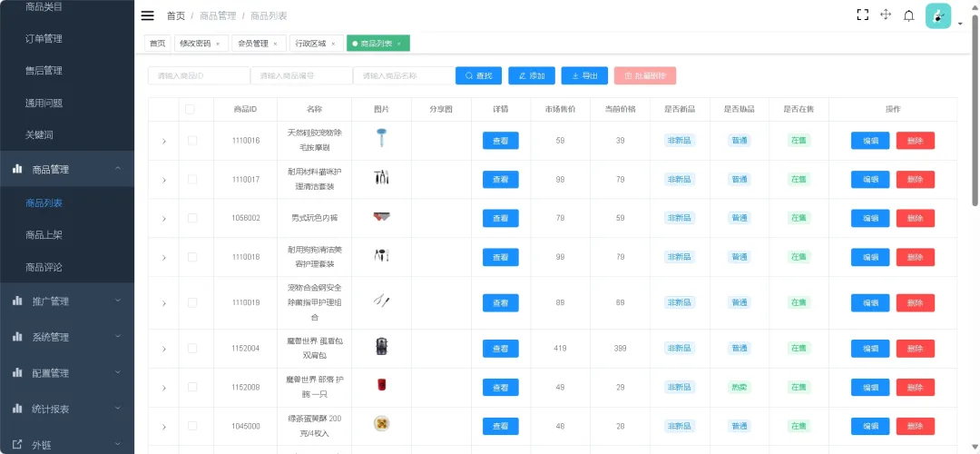980x454 pixels.
Task: Click 编辑 for product 1110016
Action: click(870, 141)
